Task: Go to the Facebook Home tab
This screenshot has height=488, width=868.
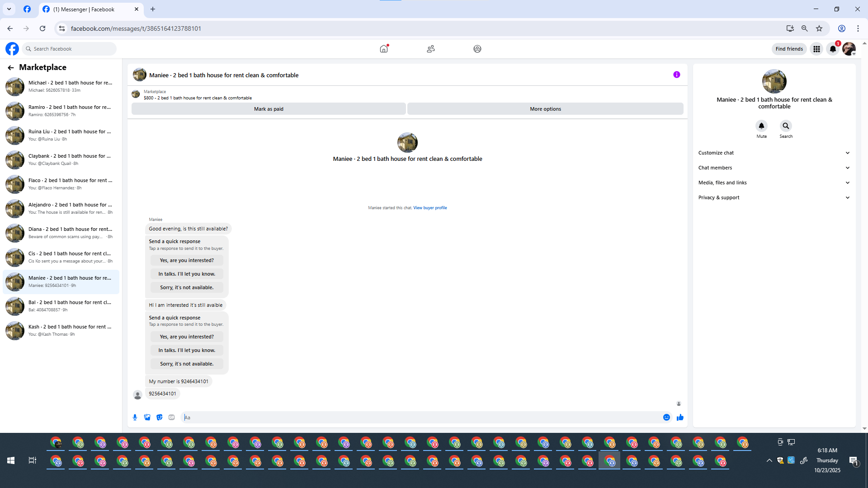Action: 384,49
